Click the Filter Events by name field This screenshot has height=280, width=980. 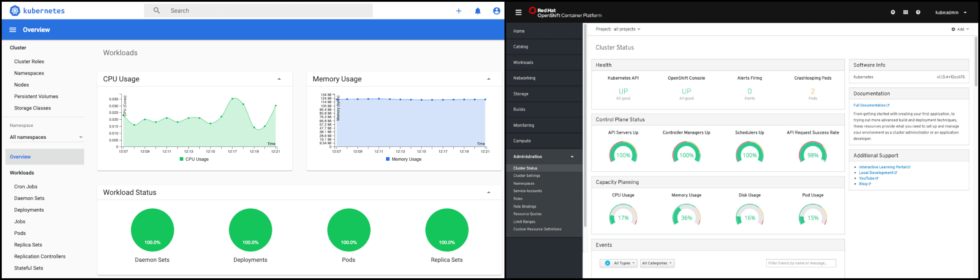801,263
